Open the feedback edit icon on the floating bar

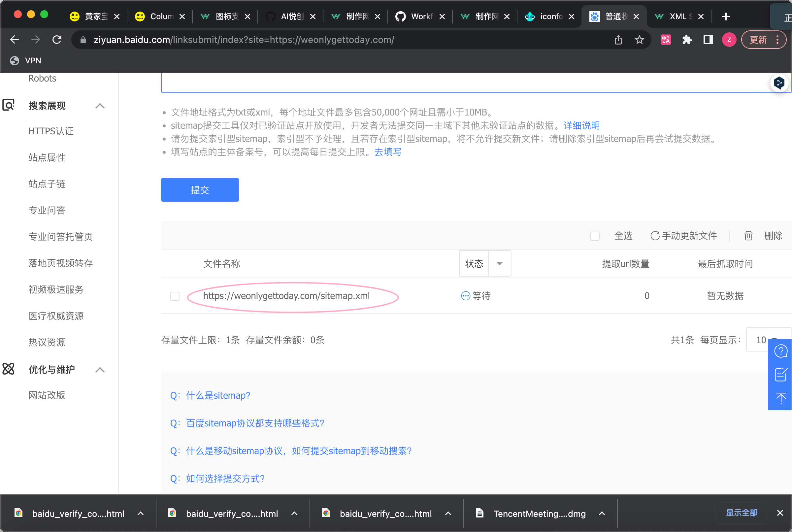[x=781, y=374]
